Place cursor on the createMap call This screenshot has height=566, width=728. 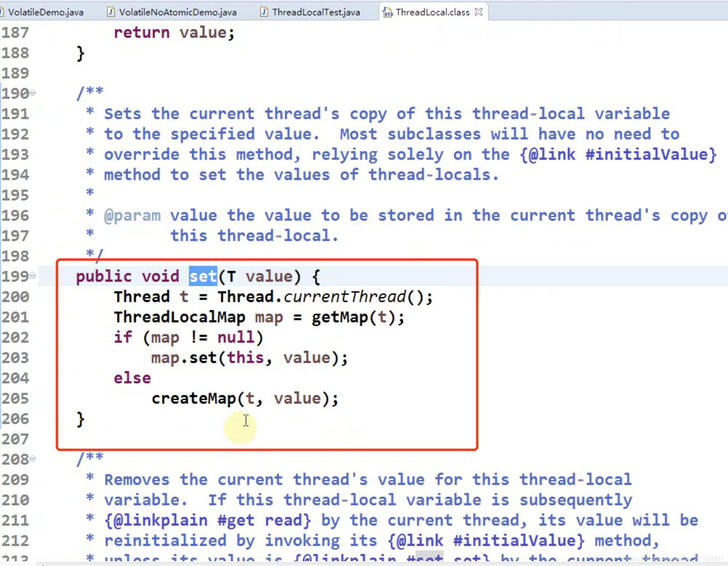pos(193,398)
